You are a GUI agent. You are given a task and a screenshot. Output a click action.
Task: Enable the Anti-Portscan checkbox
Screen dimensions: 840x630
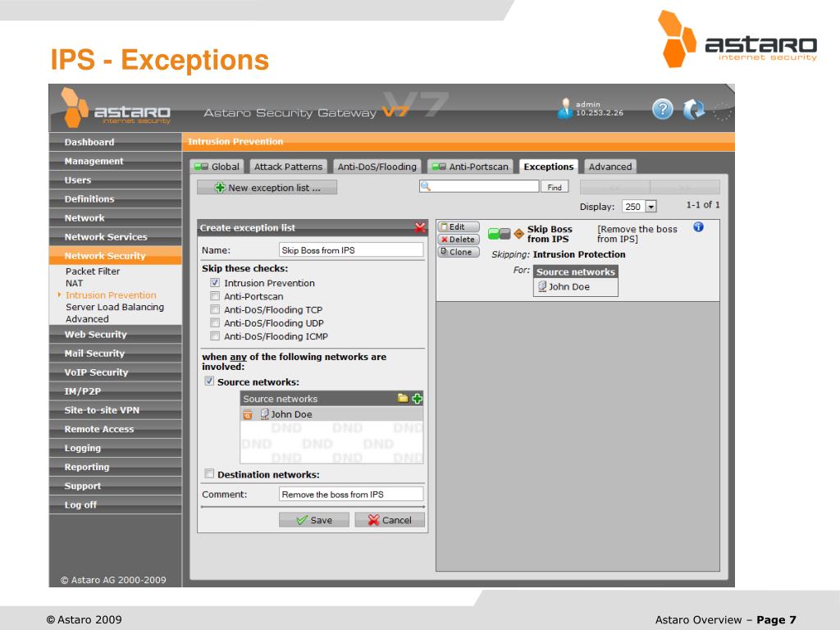click(x=215, y=295)
